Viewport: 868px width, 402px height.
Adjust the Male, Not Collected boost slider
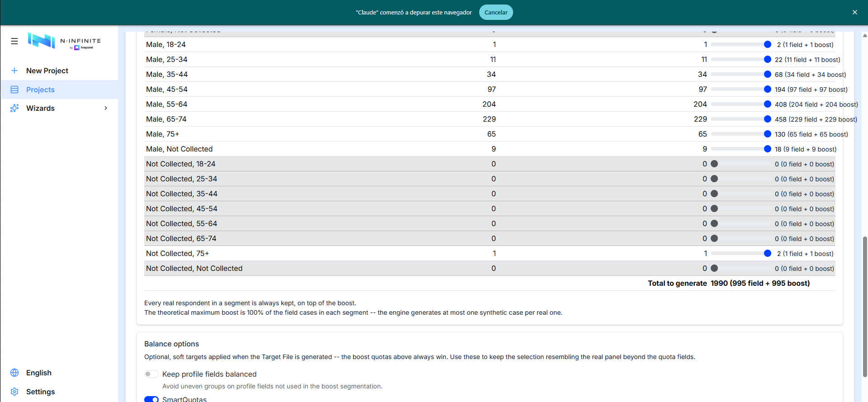click(741, 149)
